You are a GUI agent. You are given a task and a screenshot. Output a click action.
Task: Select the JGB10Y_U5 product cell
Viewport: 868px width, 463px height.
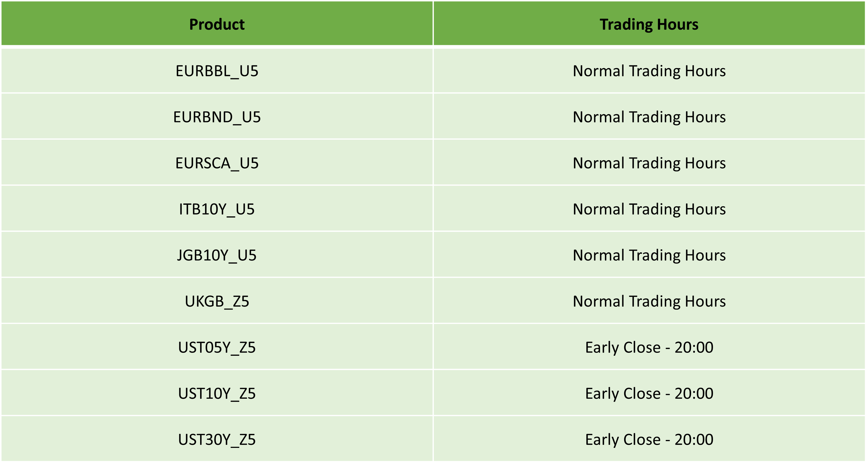tap(217, 255)
